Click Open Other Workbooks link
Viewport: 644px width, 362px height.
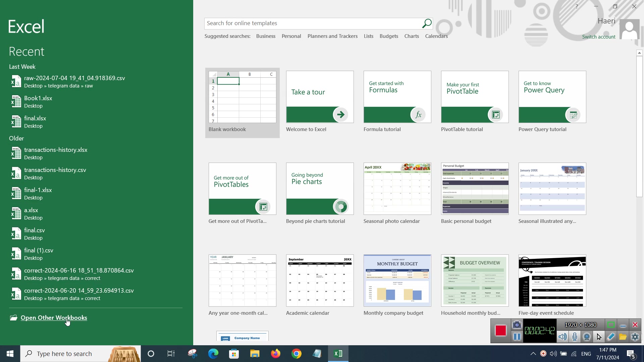[x=54, y=318]
